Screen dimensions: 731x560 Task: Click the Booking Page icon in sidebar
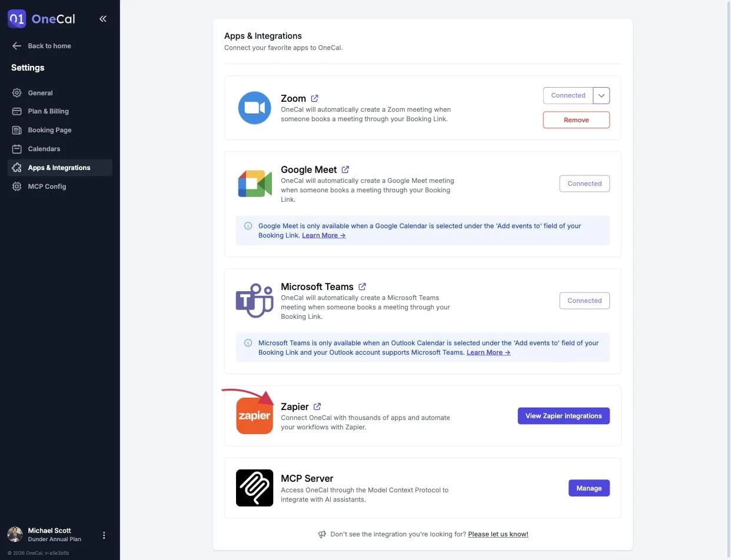point(16,130)
